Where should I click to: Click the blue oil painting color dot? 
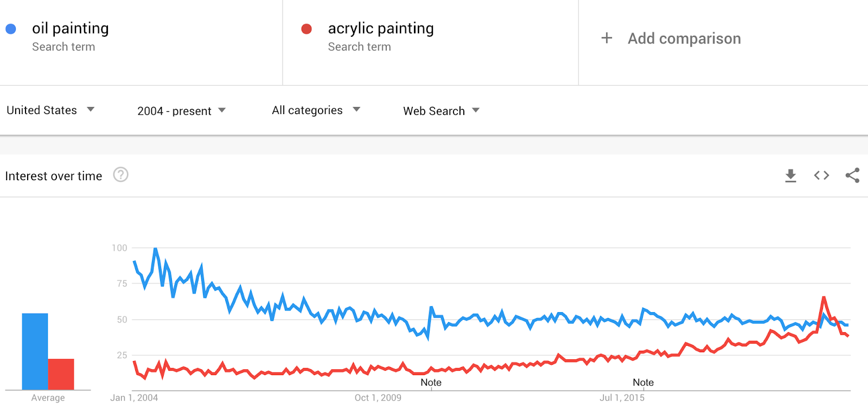11,29
